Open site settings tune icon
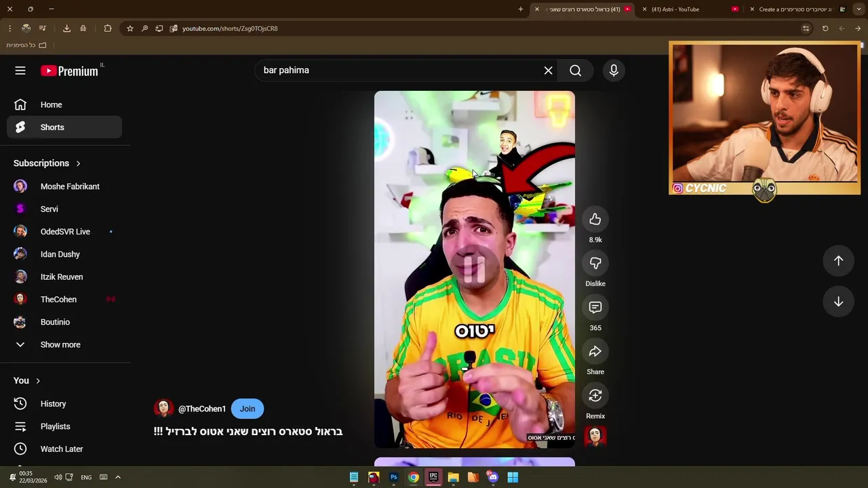Image resolution: width=868 pixels, height=488 pixels. point(806,28)
